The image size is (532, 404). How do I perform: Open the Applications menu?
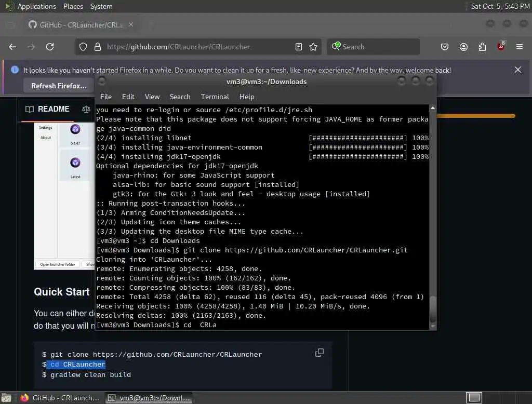(x=37, y=6)
